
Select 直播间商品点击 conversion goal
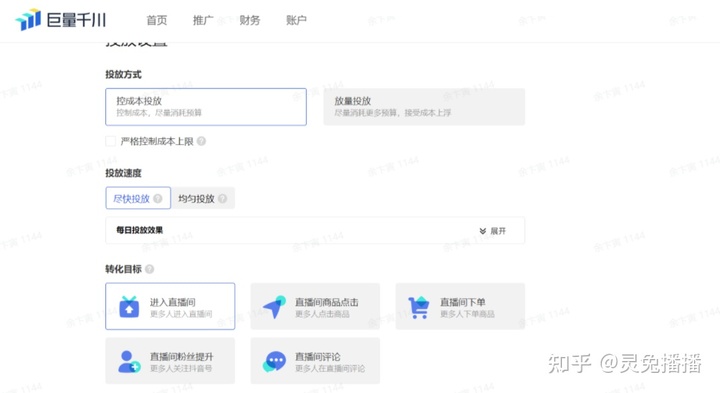315,306
